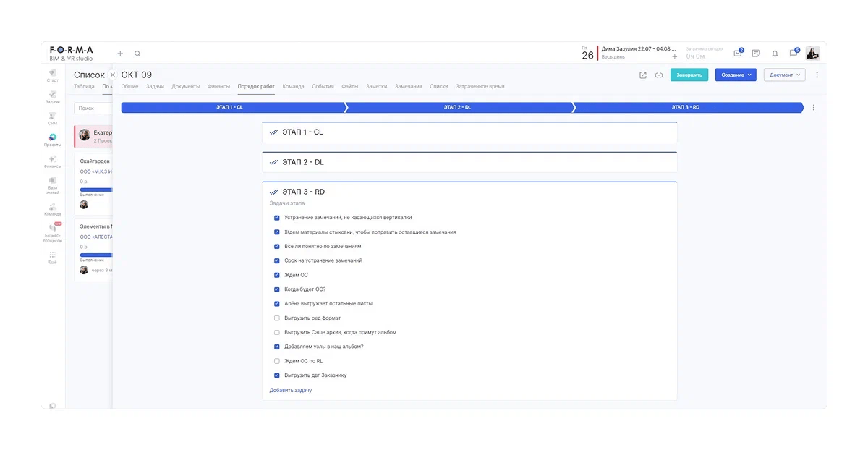Check the 'Выгрузить ред формат' task
Image resolution: width=868 pixels, height=450 pixels.
click(x=277, y=318)
